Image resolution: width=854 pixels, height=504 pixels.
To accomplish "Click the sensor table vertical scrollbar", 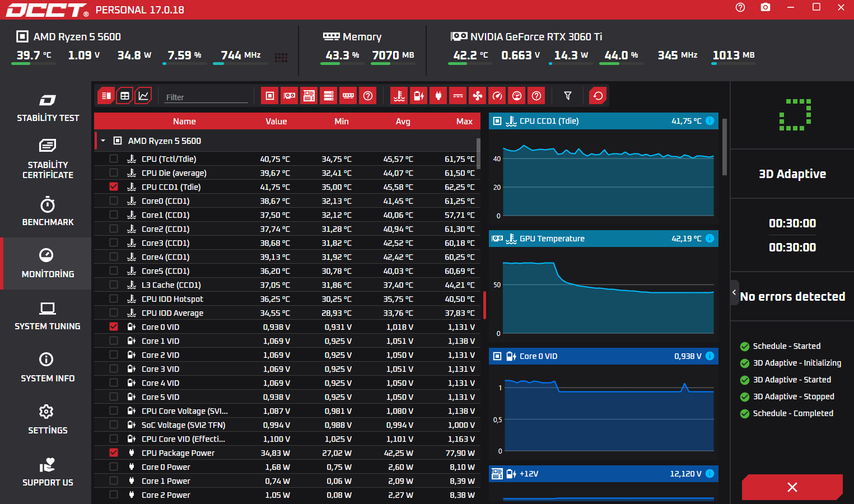I will point(478,153).
